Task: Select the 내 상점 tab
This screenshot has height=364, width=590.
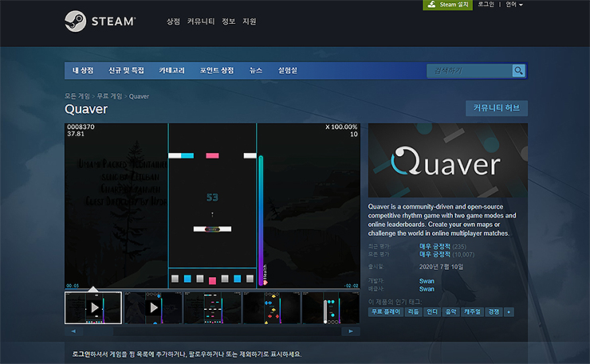Action: [x=83, y=70]
